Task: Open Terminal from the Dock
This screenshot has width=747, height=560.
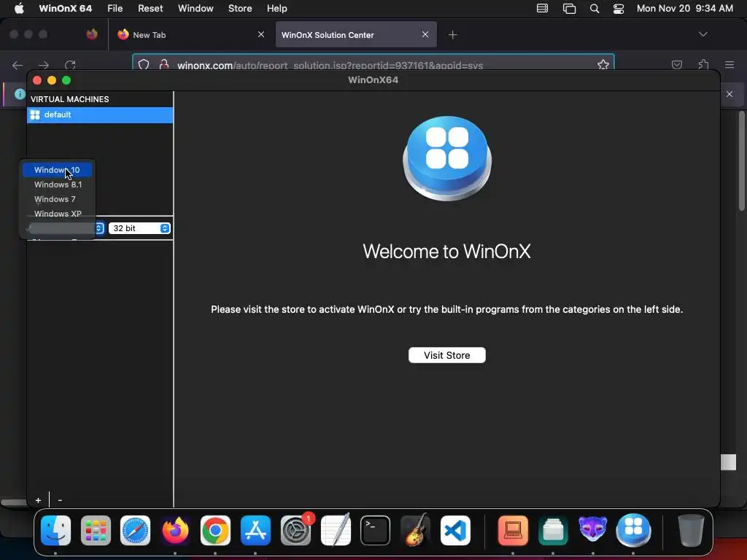Action: pyautogui.click(x=376, y=531)
